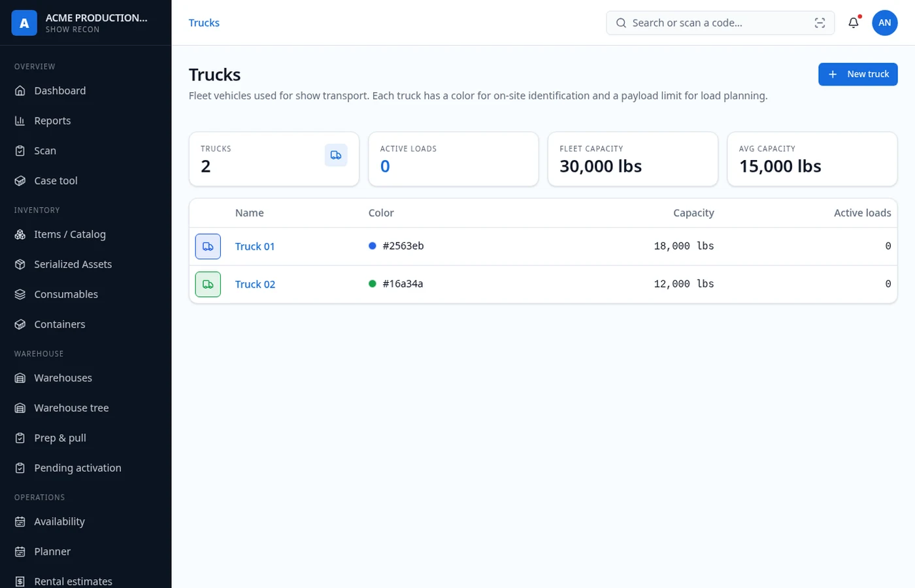Click the Active Loads stat card
915x588 pixels.
coord(454,159)
